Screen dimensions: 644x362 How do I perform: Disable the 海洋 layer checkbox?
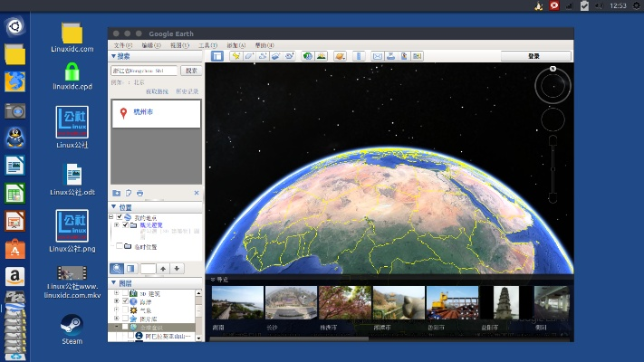(125, 301)
